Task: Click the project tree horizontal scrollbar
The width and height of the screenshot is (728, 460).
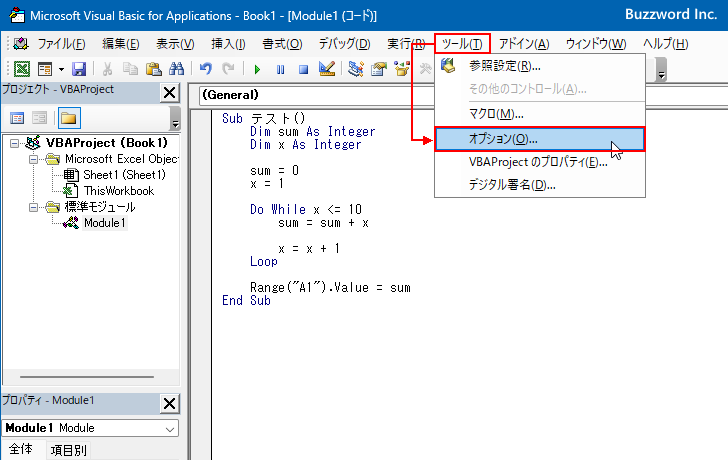Action: 87,377
